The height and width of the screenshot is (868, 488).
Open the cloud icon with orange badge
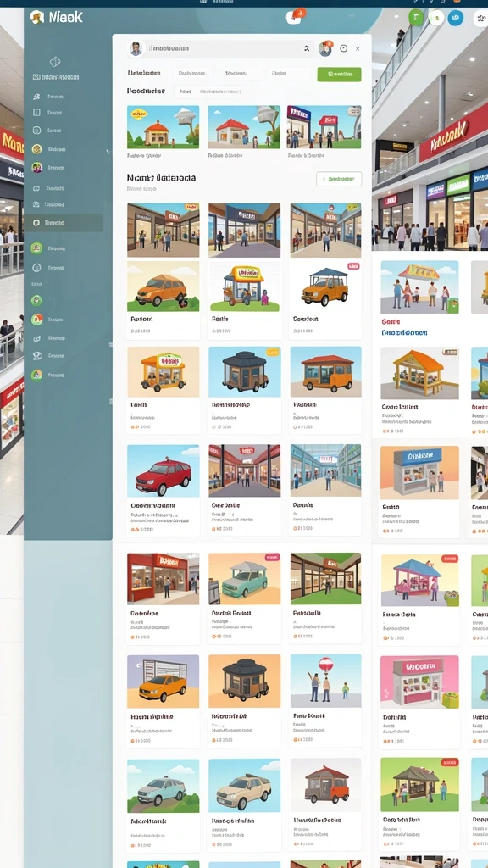(295, 17)
